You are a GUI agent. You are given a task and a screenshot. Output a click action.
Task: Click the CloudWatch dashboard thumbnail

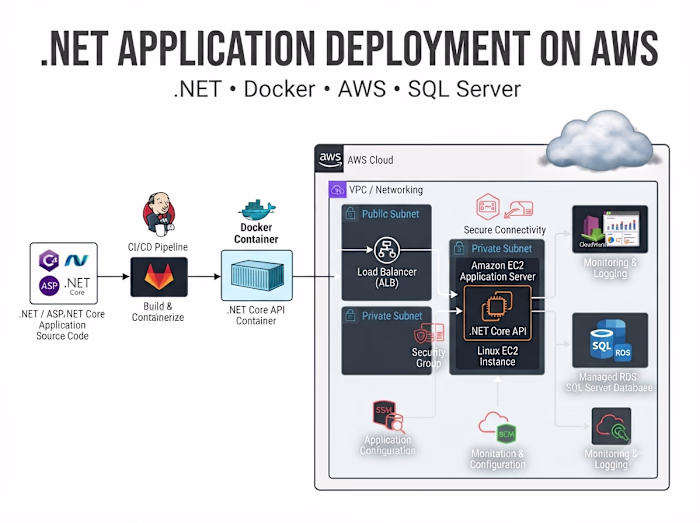point(610,229)
